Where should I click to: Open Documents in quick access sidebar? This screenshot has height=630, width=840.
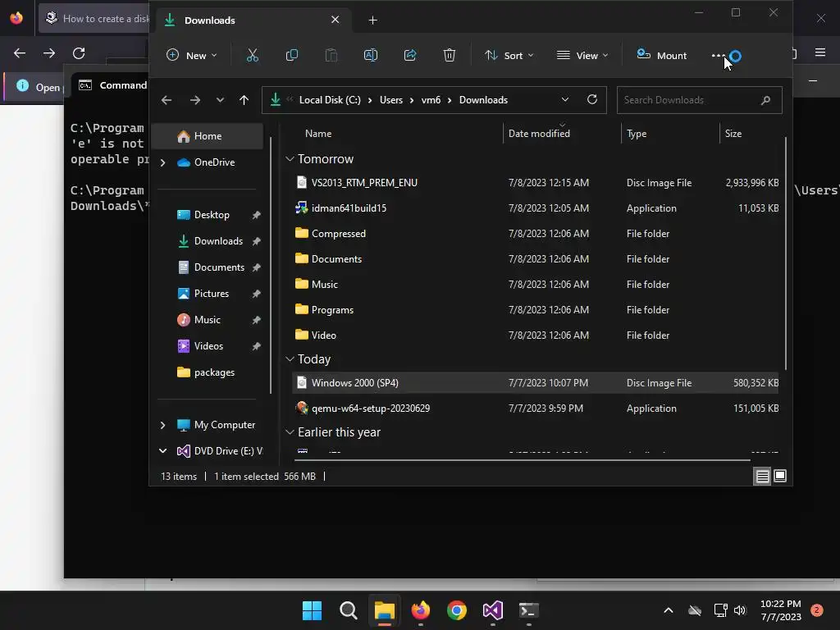(218, 267)
